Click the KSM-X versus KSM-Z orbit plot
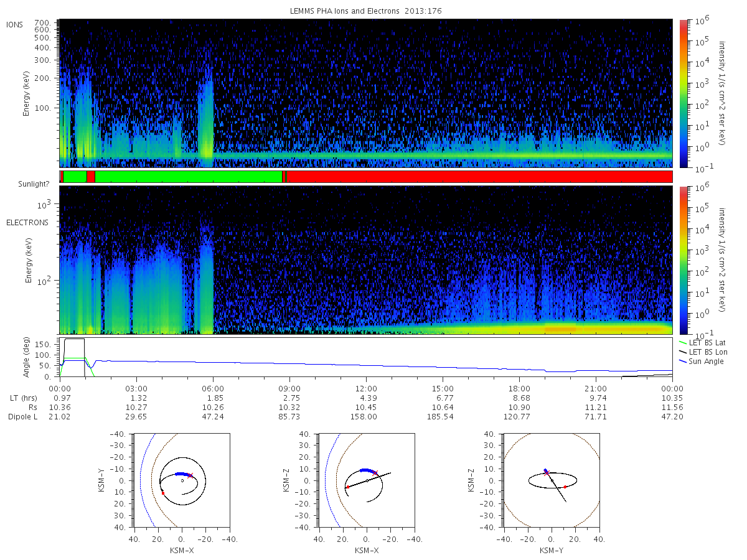 pos(367,480)
